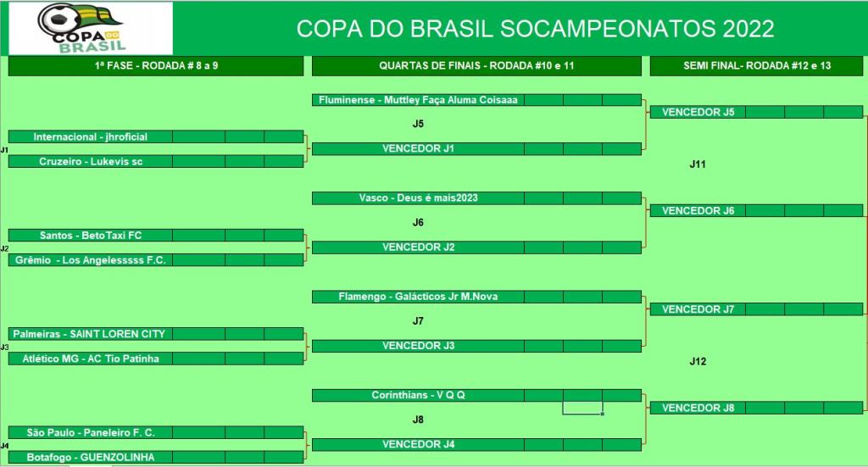The width and height of the screenshot is (868, 467).
Task: Click the Cruzeiro - Lukevis sc cell
Action: (91, 161)
